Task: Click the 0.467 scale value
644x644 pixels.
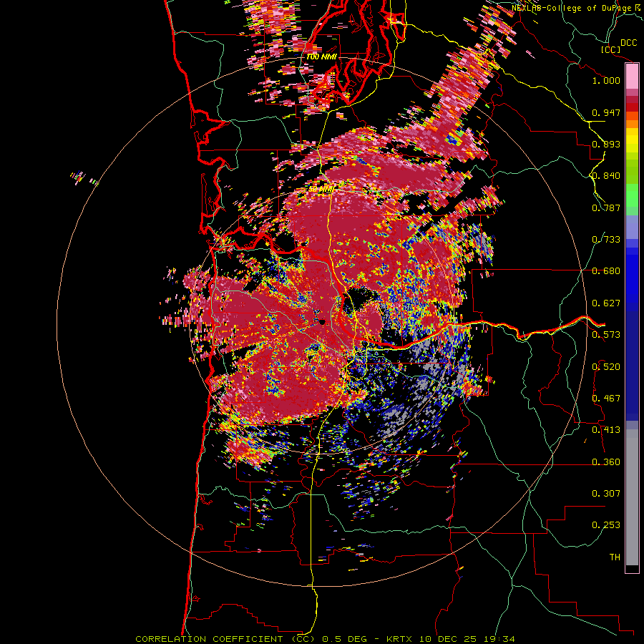Action: point(606,399)
